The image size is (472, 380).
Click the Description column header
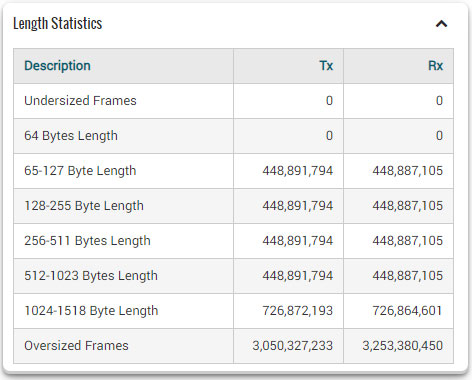pyautogui.click(x=57, y=66)
